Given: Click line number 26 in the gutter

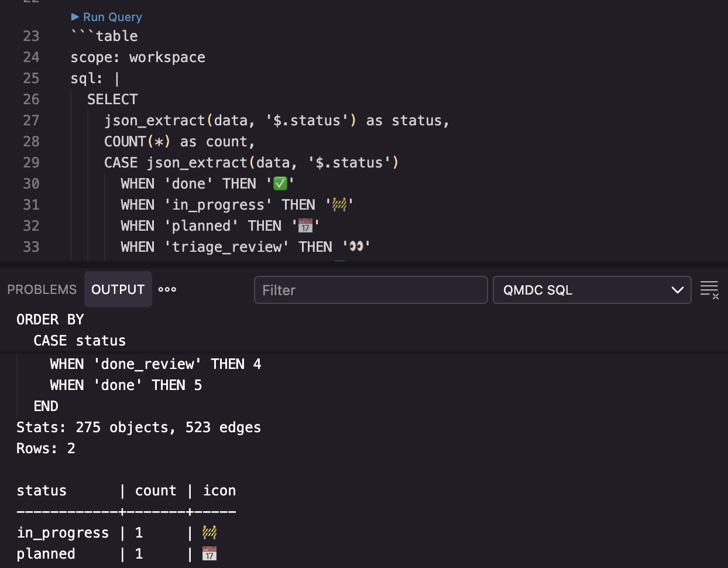Looking at the screenshot, I should point(31,100).
